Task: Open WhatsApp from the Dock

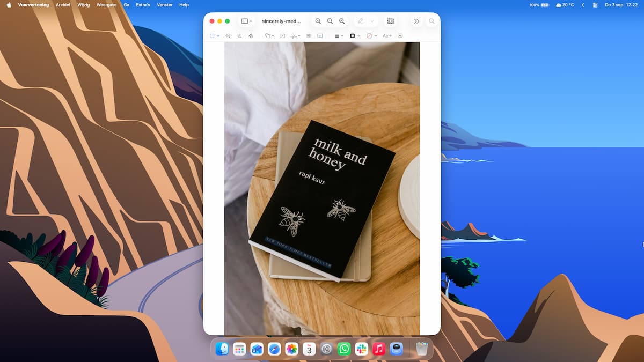Action: (344, 349)
